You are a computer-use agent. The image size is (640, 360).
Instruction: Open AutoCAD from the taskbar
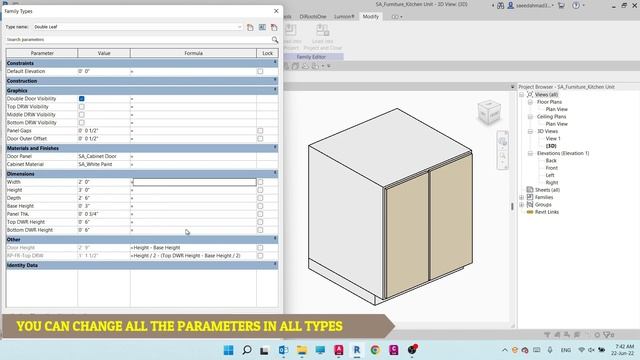click(x=339, y=350)
